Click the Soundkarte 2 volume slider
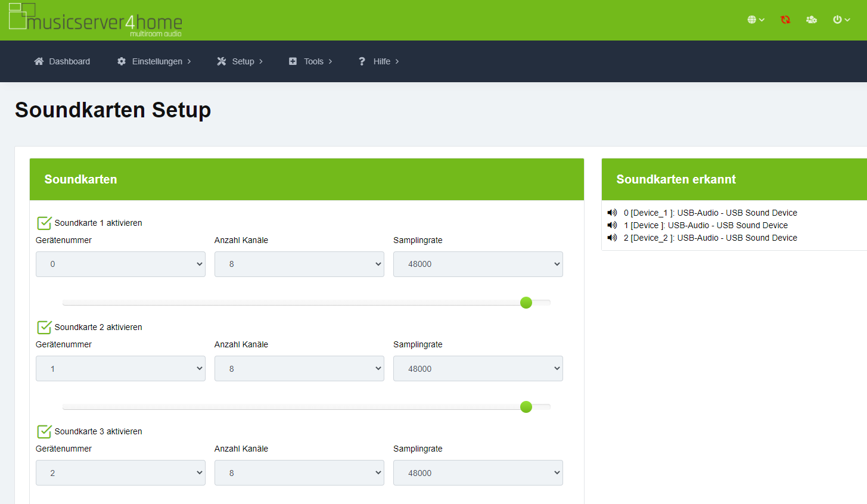The width and height of the screenshot is (867, 504). click(x=306, y=407)
